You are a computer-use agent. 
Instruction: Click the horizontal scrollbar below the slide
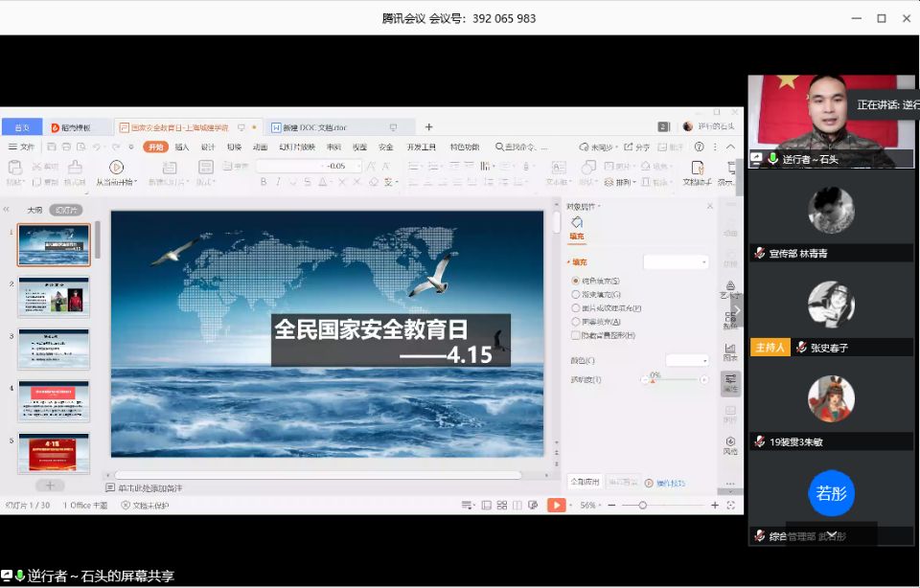click(x=318, y=475)
